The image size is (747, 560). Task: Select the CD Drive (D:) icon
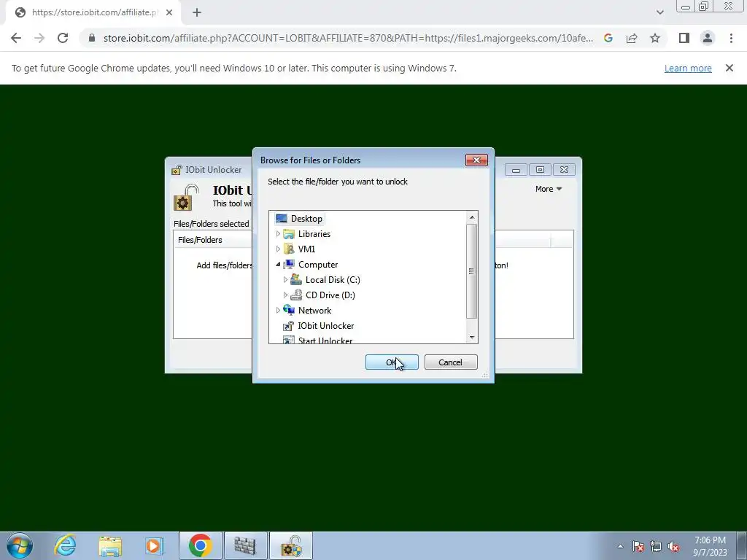296,295
